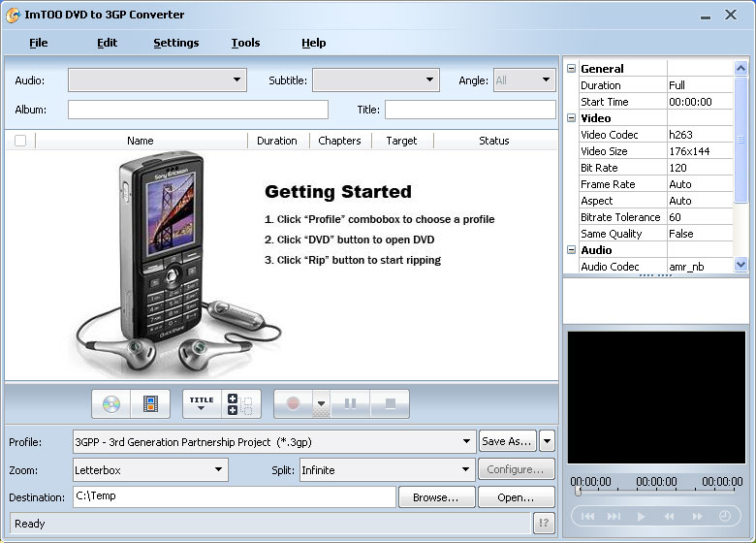
Task: Click the help icon in status bar
Action: pyautogui.click(x=545, y=524)
